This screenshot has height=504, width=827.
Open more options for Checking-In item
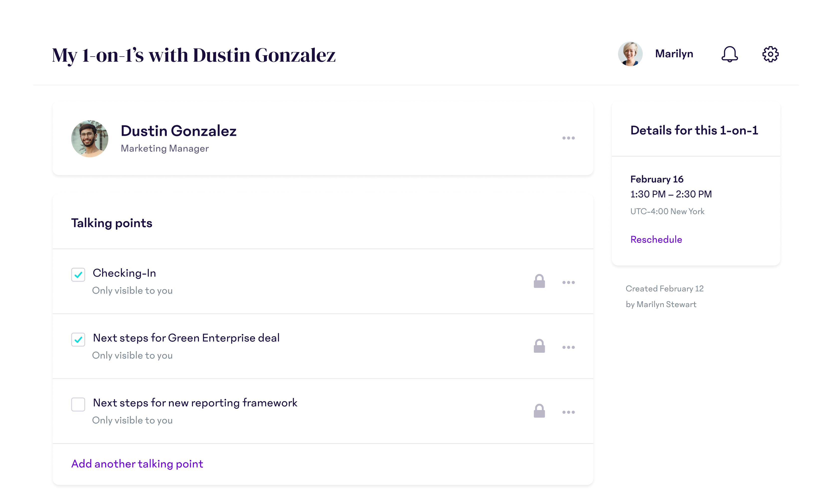point(568,282)
